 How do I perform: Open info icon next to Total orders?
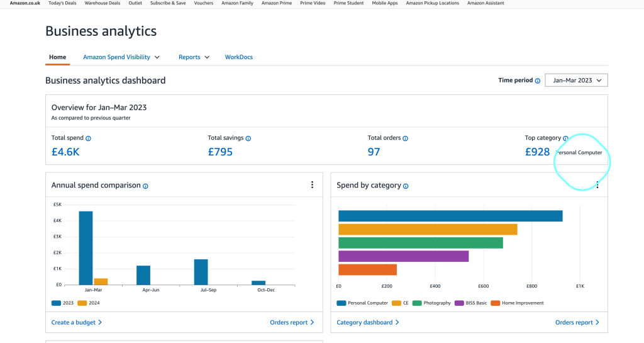pyautogui.click(x=406, y=138)
